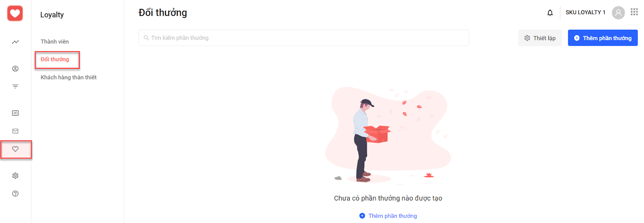Viewport: 644px width, 223px height.
Task: Open the email envelope sidebar icon
Action: (x=15, y=131)
